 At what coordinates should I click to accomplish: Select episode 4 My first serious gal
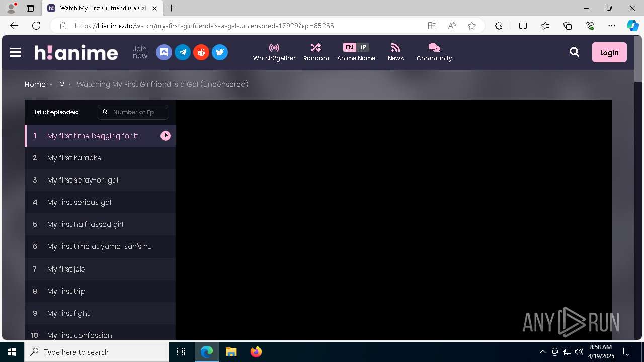[x=100, y=202]
